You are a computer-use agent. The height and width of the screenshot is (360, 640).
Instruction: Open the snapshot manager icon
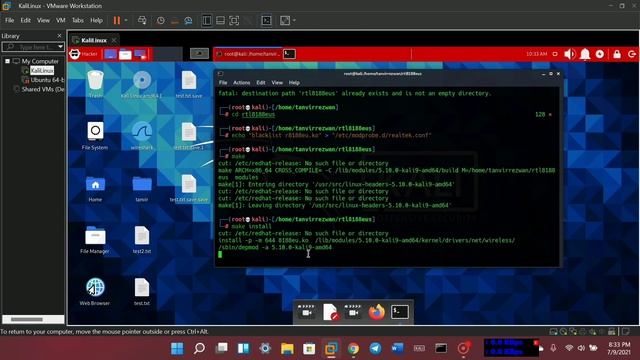[188, 20]
